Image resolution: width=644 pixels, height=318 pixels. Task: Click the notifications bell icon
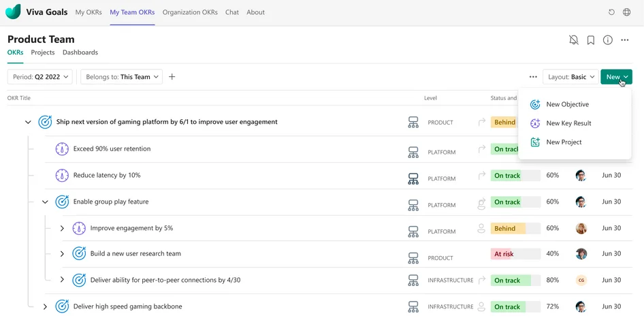tap(574, 40)
